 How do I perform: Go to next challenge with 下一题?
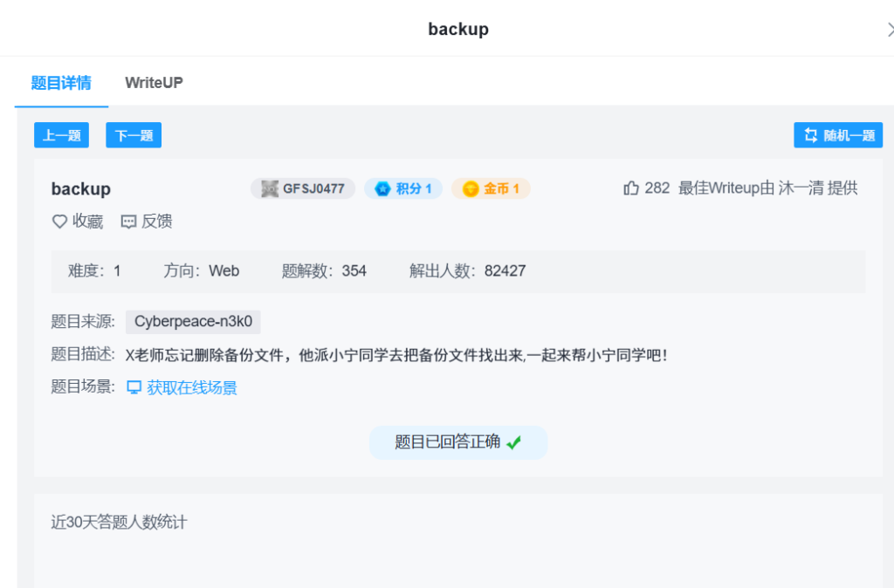(134, 135)
